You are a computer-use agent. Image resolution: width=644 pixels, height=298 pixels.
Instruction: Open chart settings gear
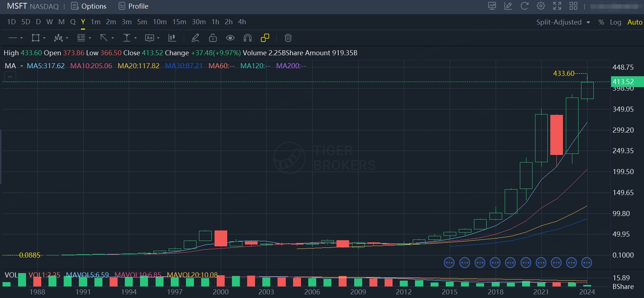pos(541,6)
